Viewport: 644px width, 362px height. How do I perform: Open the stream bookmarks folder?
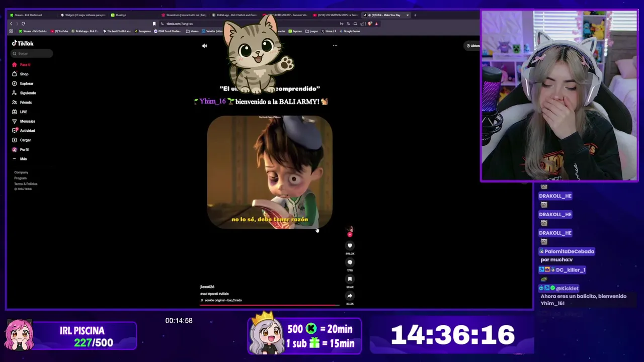[192, 31]
